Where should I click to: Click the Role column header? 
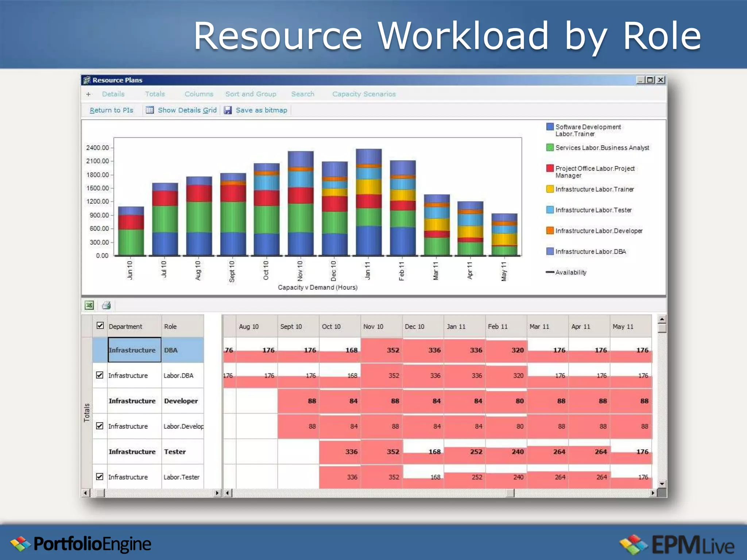pos(182,326)
